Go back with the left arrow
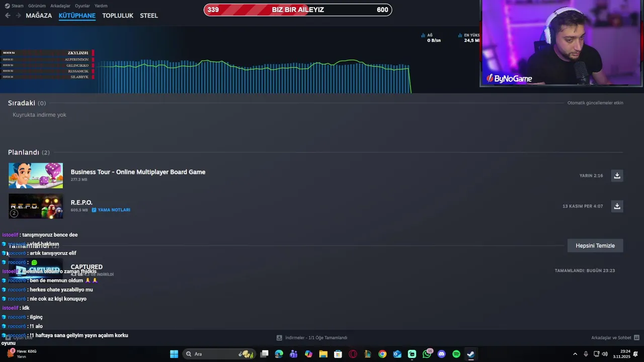The width and height of the screenshot is (644, 362). [x=8, y=16]
